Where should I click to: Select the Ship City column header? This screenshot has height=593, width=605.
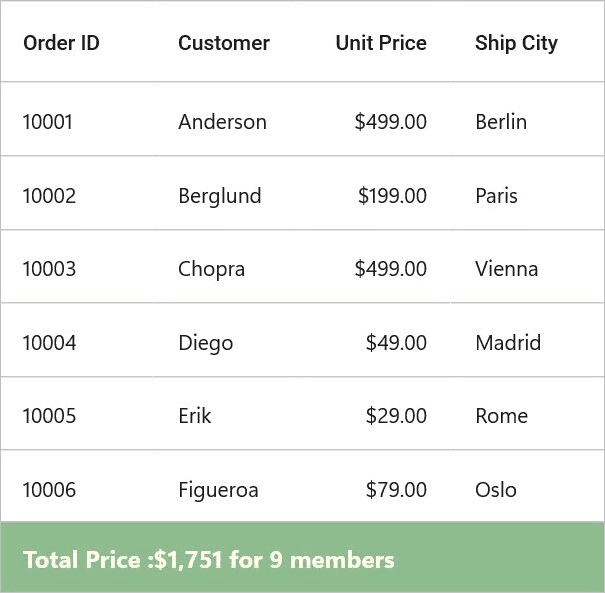click(x=528, y=42)
